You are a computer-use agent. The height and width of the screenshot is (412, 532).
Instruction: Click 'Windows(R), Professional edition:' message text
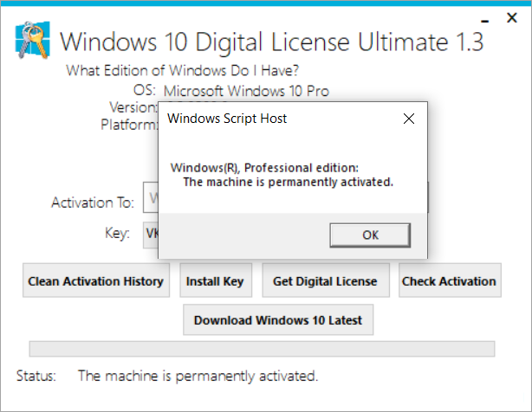[x=264, y=168]
